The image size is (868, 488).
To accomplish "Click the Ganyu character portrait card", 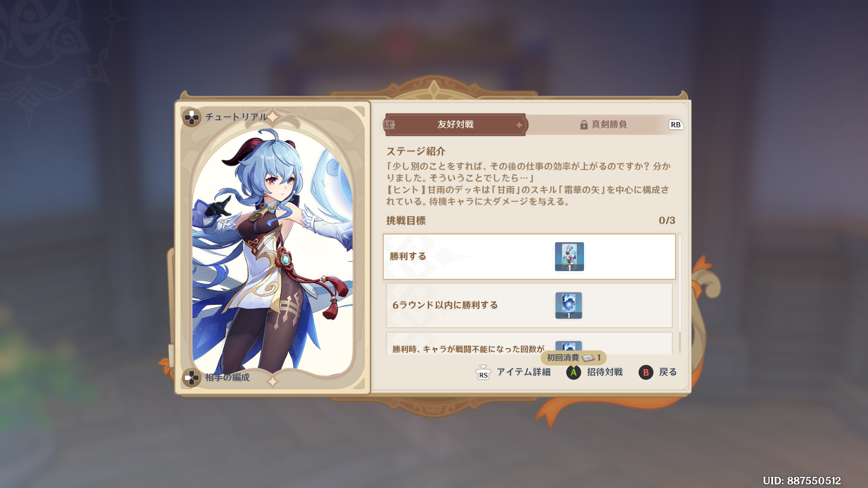I will click(x=273, y=248).
